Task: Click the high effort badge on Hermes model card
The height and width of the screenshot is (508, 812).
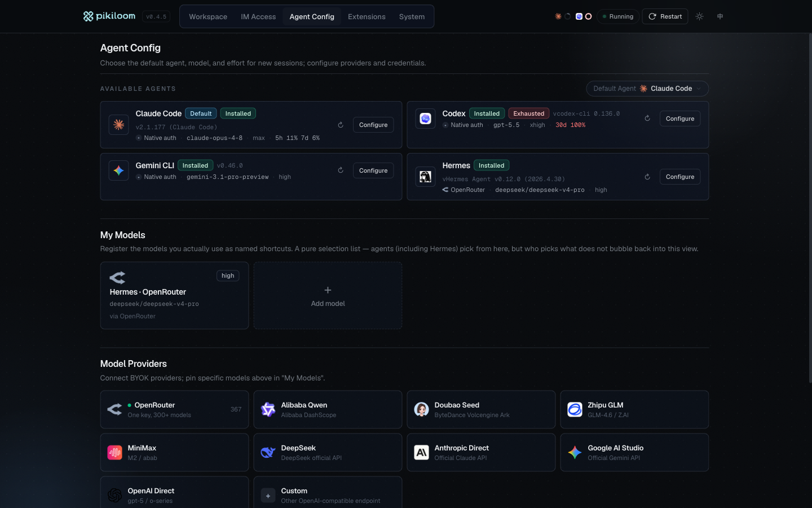Action: [x=228, y=275]
